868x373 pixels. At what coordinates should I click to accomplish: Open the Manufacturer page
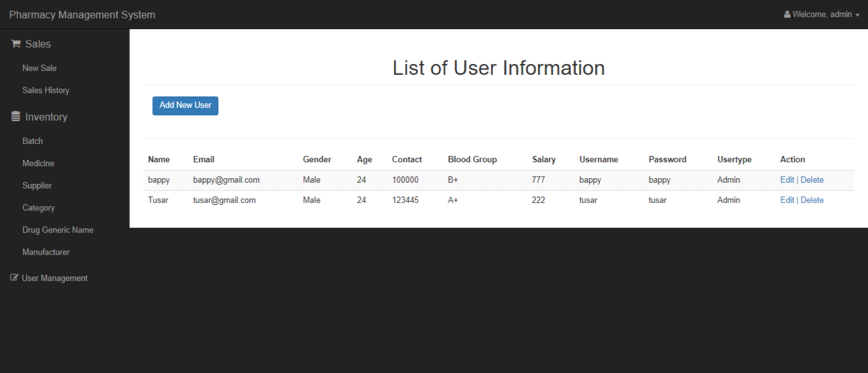[46, 252]
